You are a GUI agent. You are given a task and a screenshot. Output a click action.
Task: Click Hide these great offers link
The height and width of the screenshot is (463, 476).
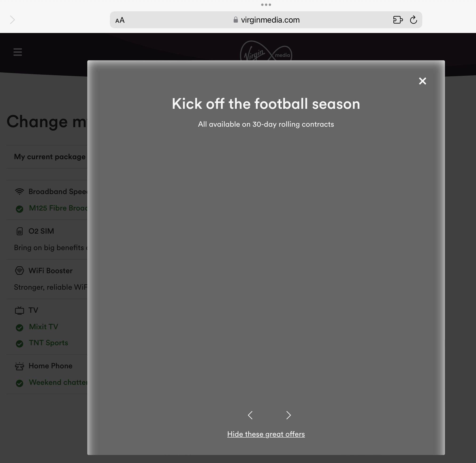point(266,434)
